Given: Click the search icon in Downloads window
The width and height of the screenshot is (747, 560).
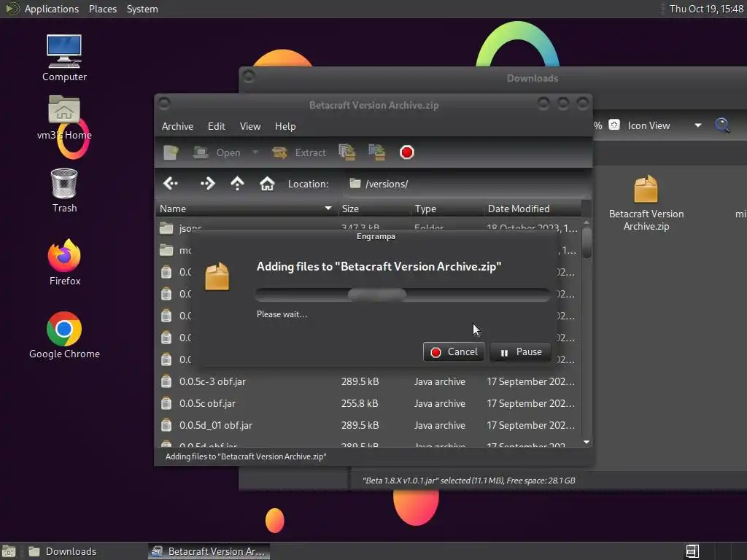Looking at the screenshot, I should [x=722, y=125].
